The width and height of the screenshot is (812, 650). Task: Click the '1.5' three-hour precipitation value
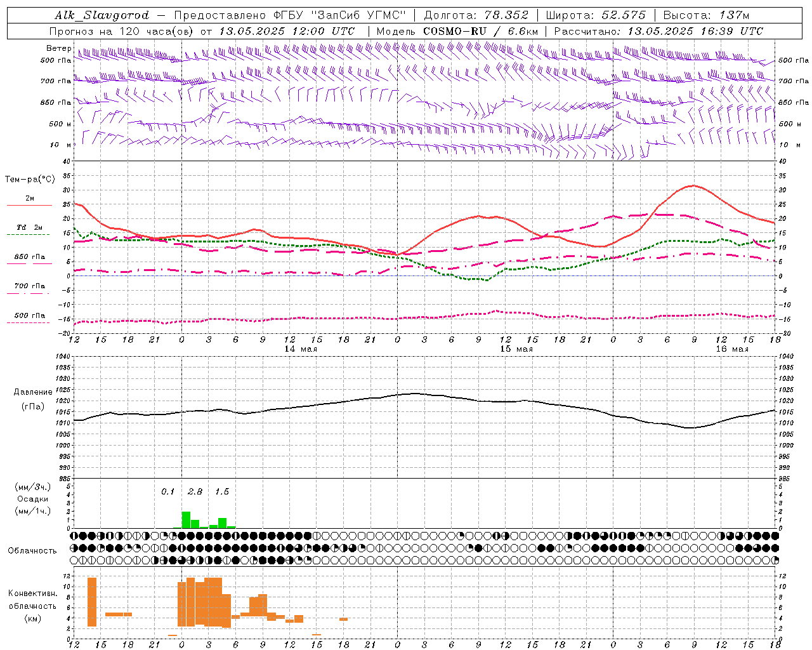tap(221, 491)
